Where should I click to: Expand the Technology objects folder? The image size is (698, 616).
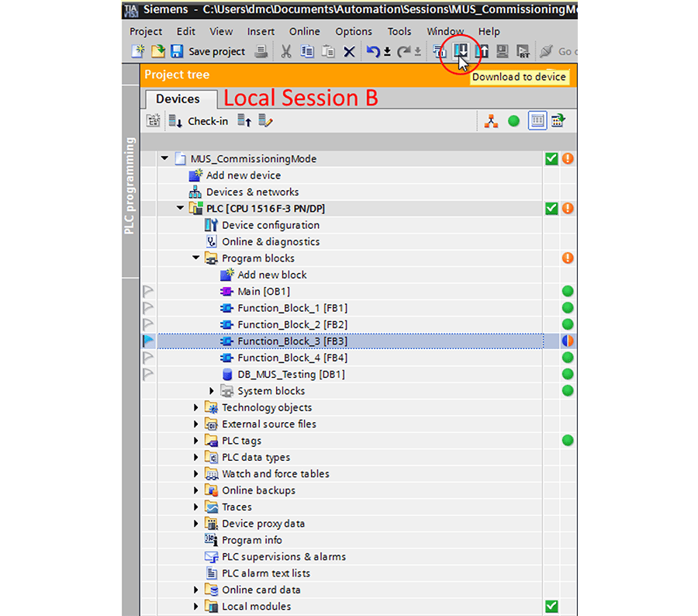(x=196, y=407)
